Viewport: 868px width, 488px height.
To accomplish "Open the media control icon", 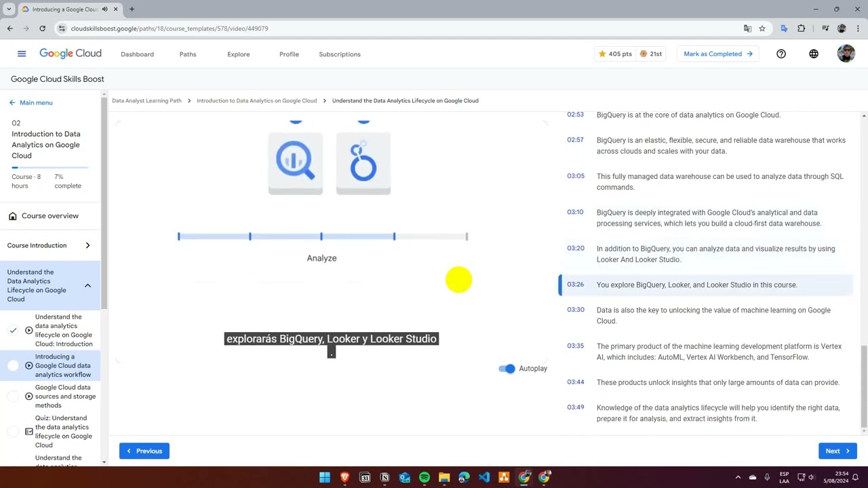I will click(x=825, y=28).
